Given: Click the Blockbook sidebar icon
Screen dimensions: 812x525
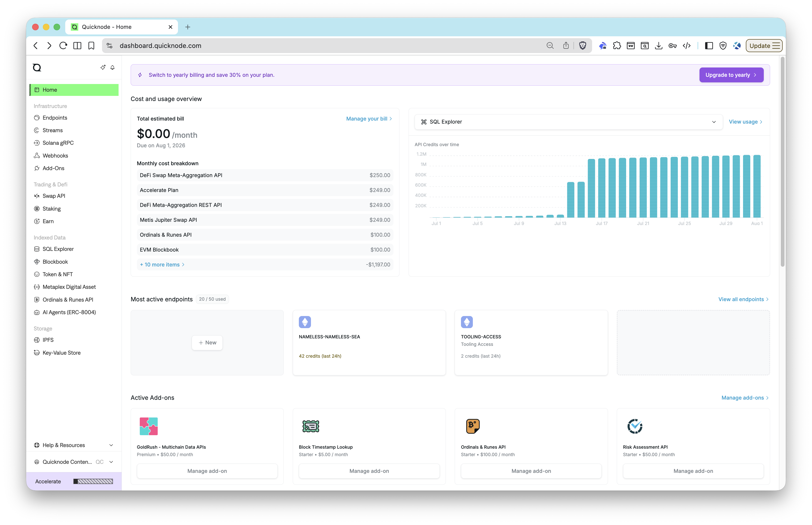Looking at the screenshot, I should tap(37, 262).
